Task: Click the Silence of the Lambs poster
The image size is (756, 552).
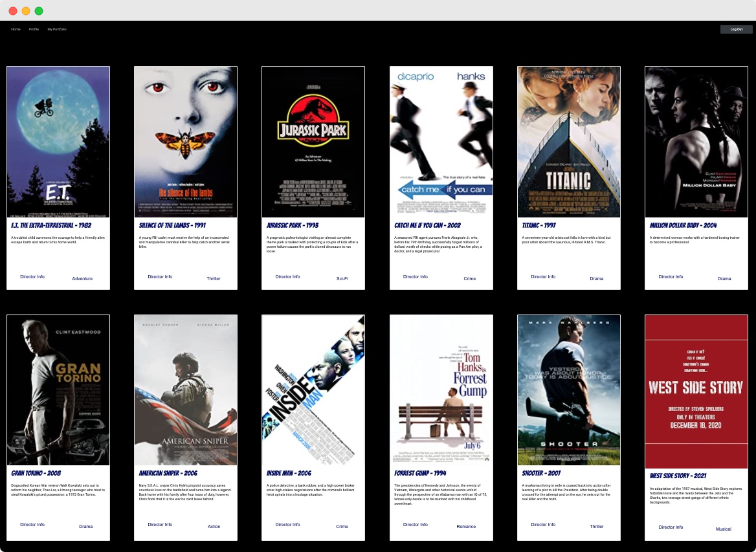Action: click(x=186, y=142)
